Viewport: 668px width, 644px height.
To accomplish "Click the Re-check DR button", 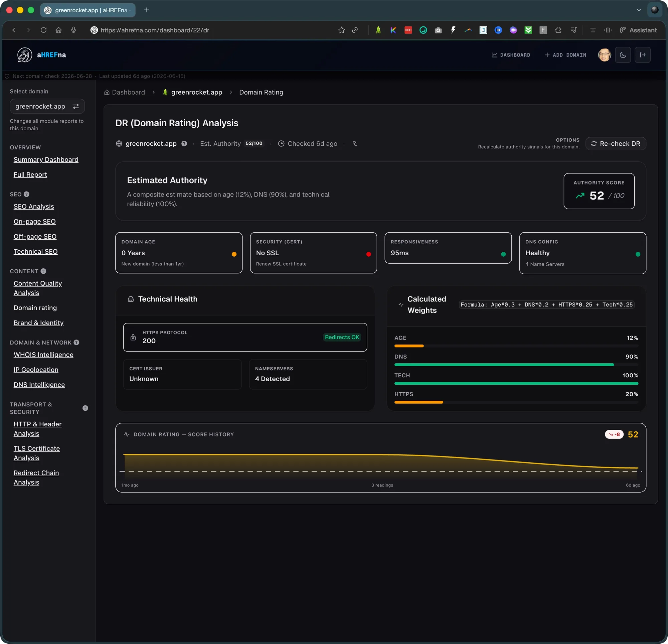I will tap(616, 144).
